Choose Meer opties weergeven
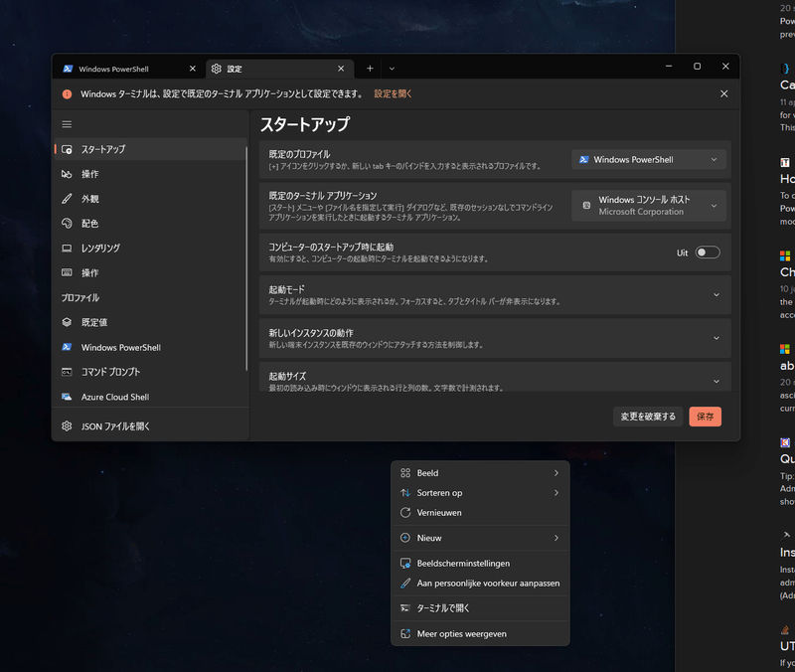 [480, 633]
